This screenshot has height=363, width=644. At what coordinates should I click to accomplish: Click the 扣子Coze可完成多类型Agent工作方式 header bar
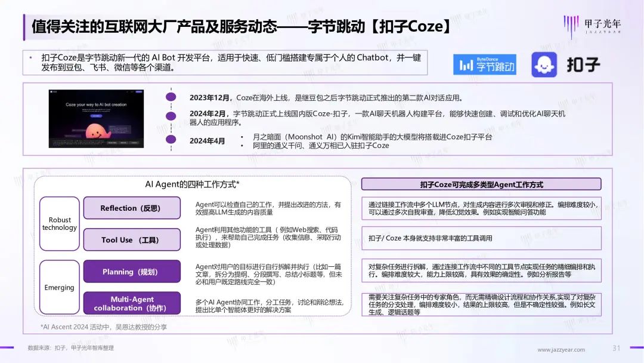tap(481, 184)
